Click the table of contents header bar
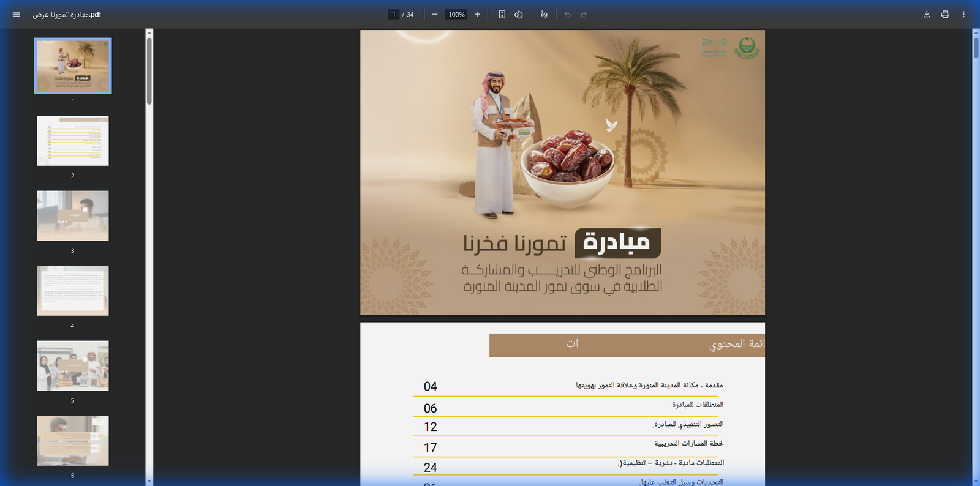Image resolution: width=980 pixels, height=486 pixels. point(627,345)
